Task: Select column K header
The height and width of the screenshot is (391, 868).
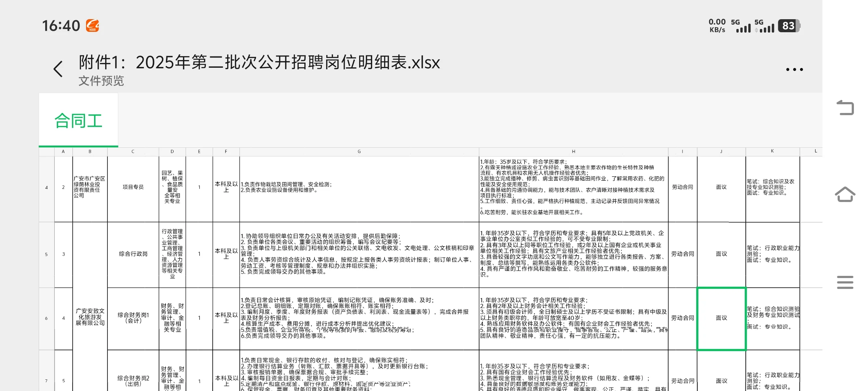Action: click(773, 152)
